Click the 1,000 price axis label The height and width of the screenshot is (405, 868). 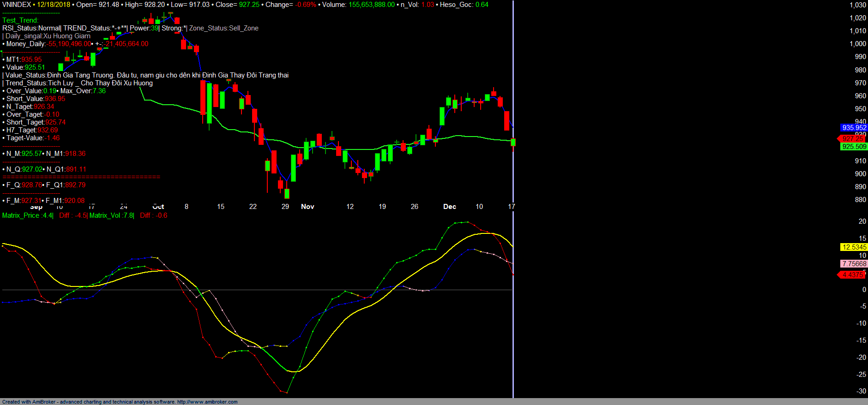858,44
